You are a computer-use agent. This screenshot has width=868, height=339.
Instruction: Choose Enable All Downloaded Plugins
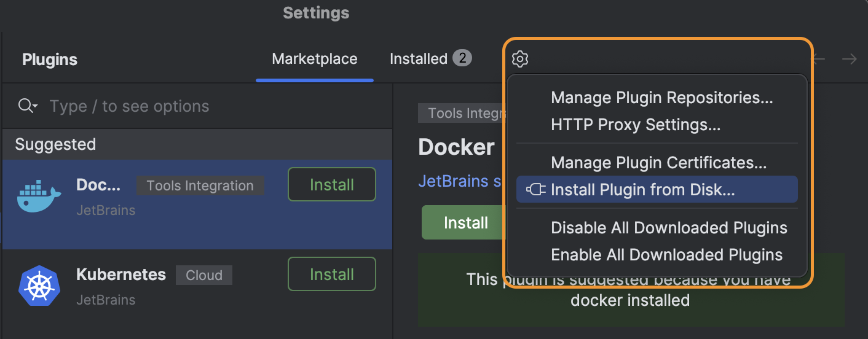pyautogui.click(x=667, y=255)
